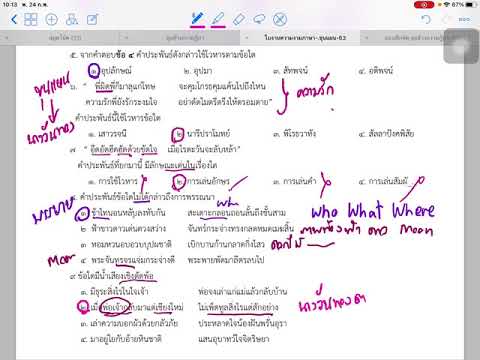
Task: Switch to the second document tab
Action: [185, 38]
